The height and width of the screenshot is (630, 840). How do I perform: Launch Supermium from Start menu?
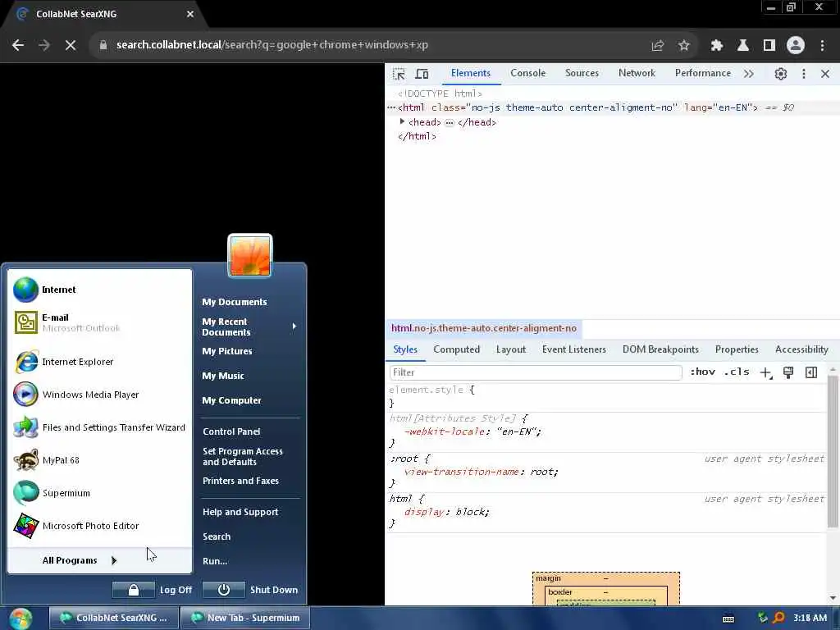[x=99, y=493]
